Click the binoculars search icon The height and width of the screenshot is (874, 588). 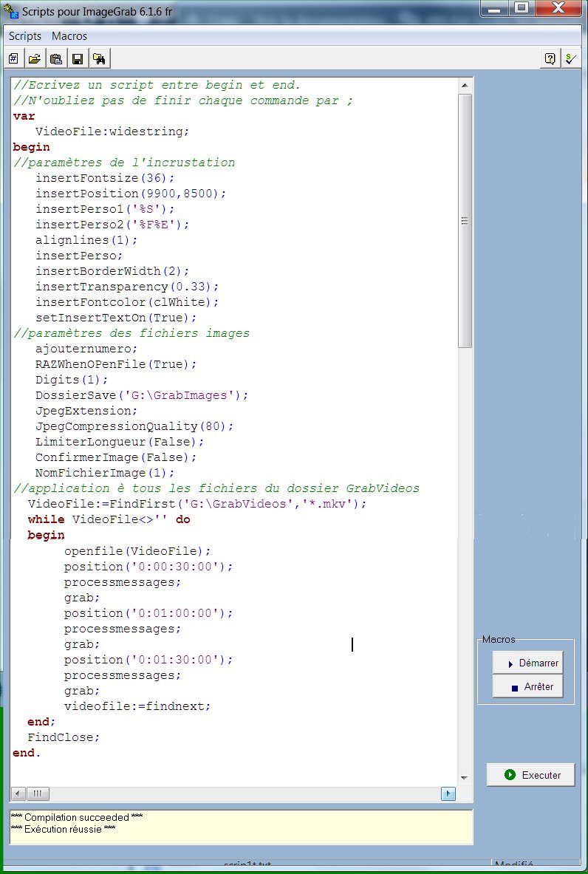(x=98, y=59)
